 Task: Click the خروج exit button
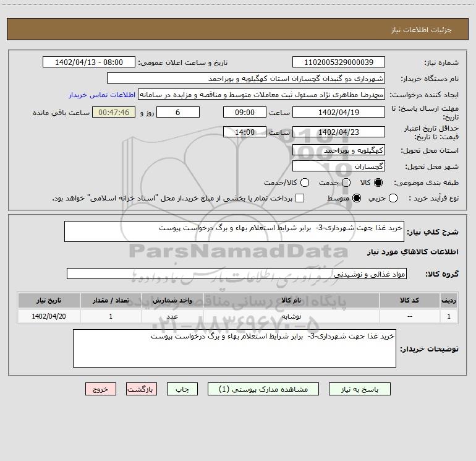[x=101, y=389]
